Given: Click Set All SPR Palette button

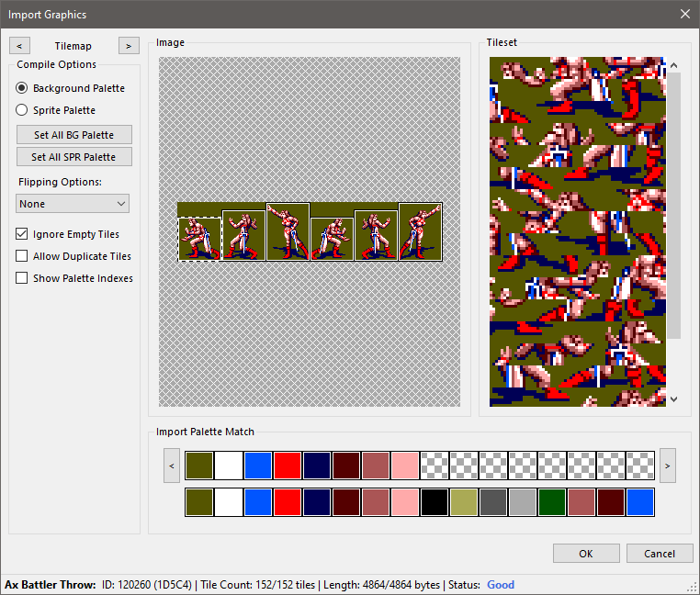Looking at the screenshot, I should click(x=74, y=157).
